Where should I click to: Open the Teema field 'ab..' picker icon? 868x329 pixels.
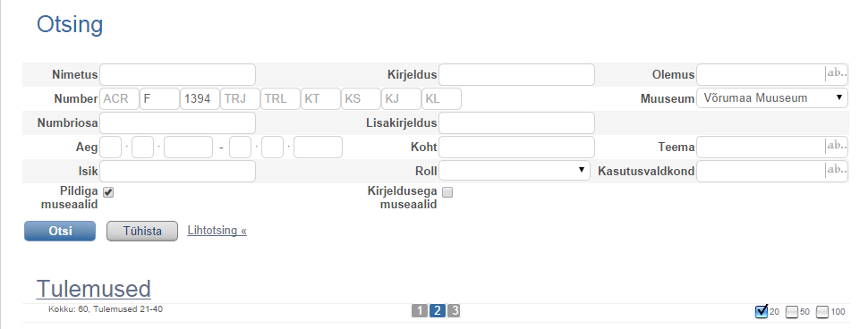(837, 147)
